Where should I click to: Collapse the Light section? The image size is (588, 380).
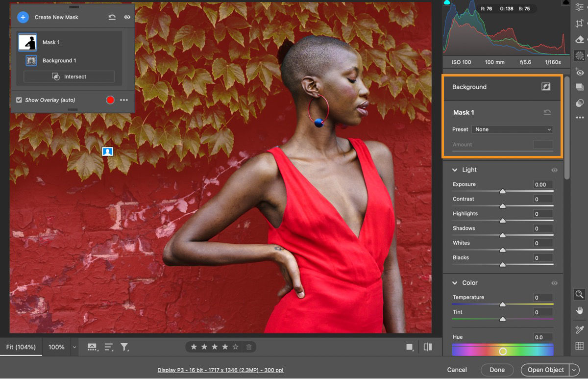(x=454, y=170)
